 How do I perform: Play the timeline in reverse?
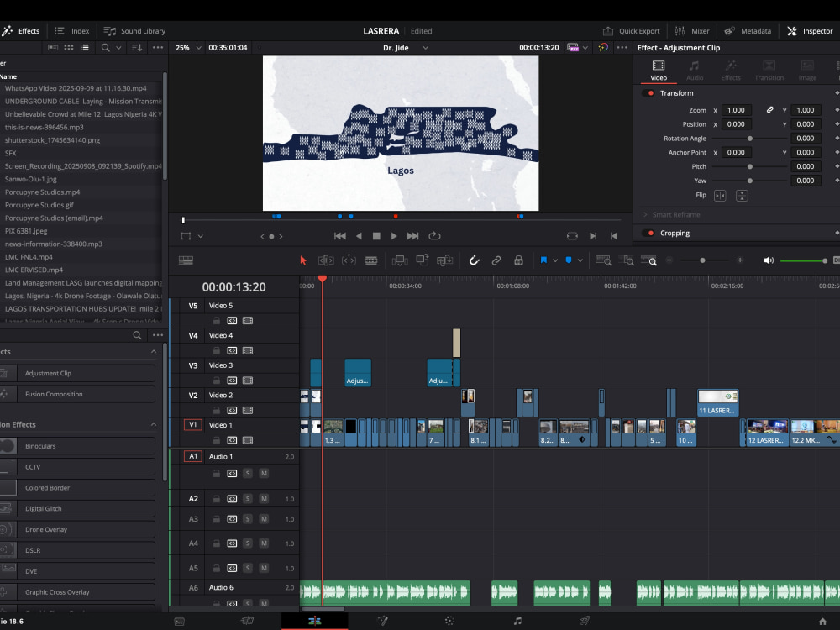click(x=359, y=236)
